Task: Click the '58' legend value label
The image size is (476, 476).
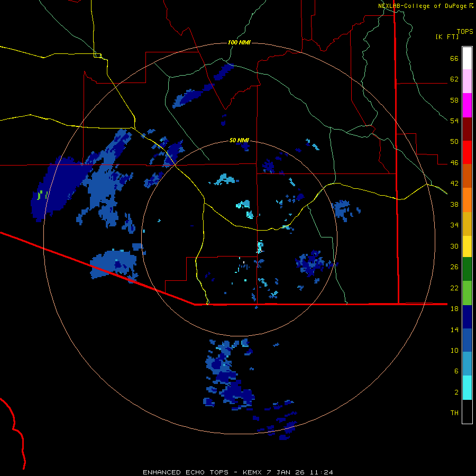Action: [454, 100]
